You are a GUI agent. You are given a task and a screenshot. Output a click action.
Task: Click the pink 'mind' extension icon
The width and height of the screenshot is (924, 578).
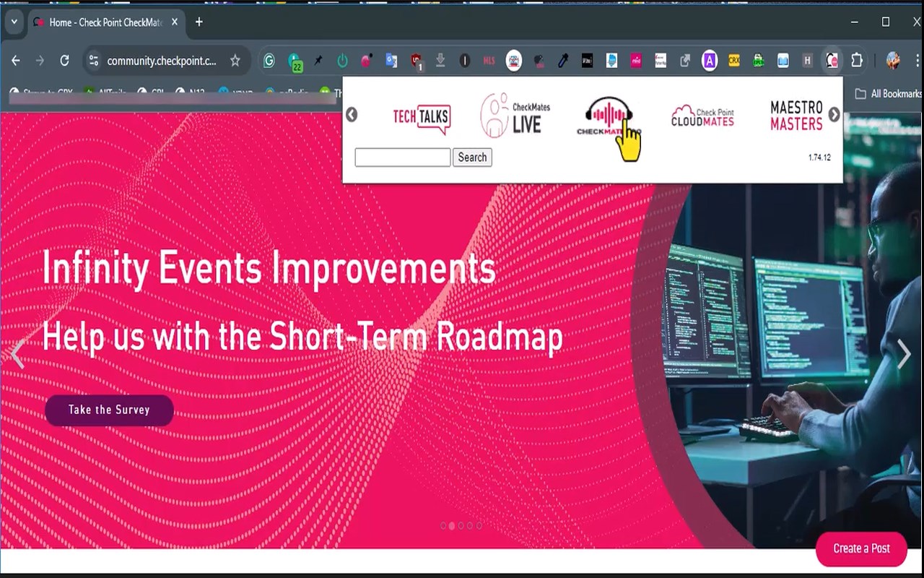636,61
